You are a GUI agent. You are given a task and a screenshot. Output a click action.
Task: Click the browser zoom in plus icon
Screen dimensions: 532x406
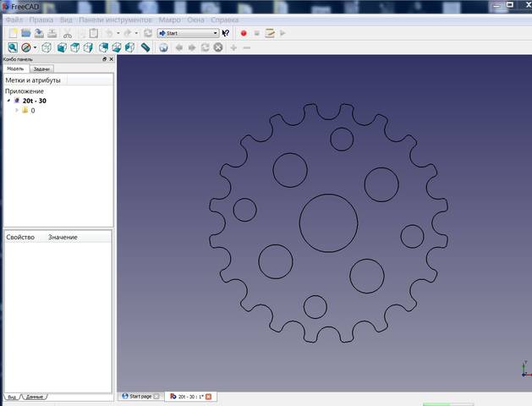233,48
